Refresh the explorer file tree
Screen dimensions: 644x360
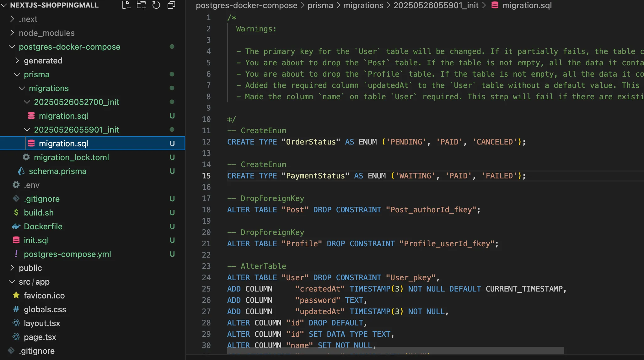click(156, 5)
